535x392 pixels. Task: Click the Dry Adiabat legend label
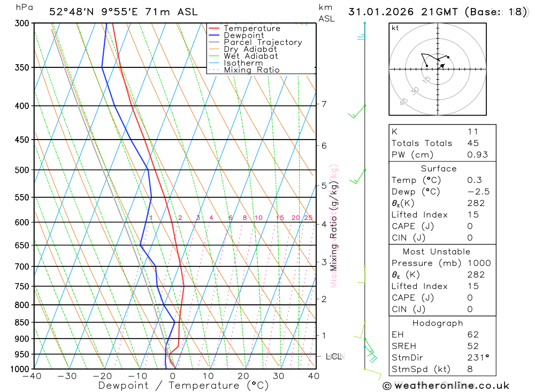(x=250, y=49)
